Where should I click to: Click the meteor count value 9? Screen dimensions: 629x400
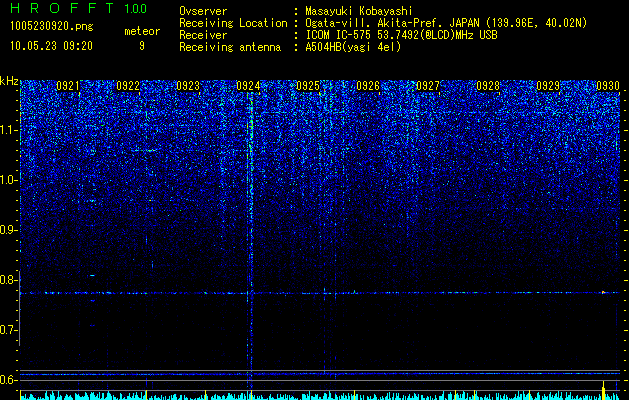click(142, 46)
